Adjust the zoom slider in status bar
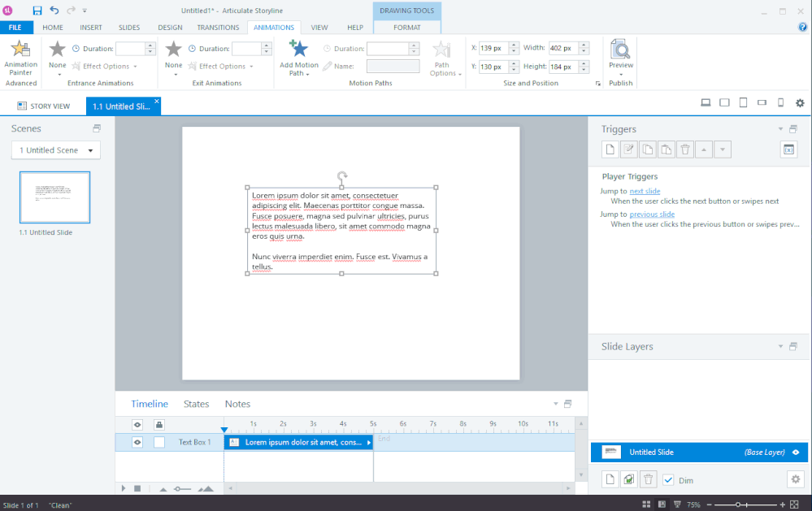This screenshot has height=511, width=812. pos(738,505)
